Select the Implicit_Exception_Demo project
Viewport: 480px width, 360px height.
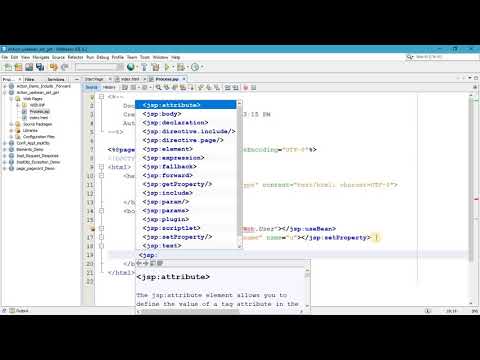tap(38, 162)
